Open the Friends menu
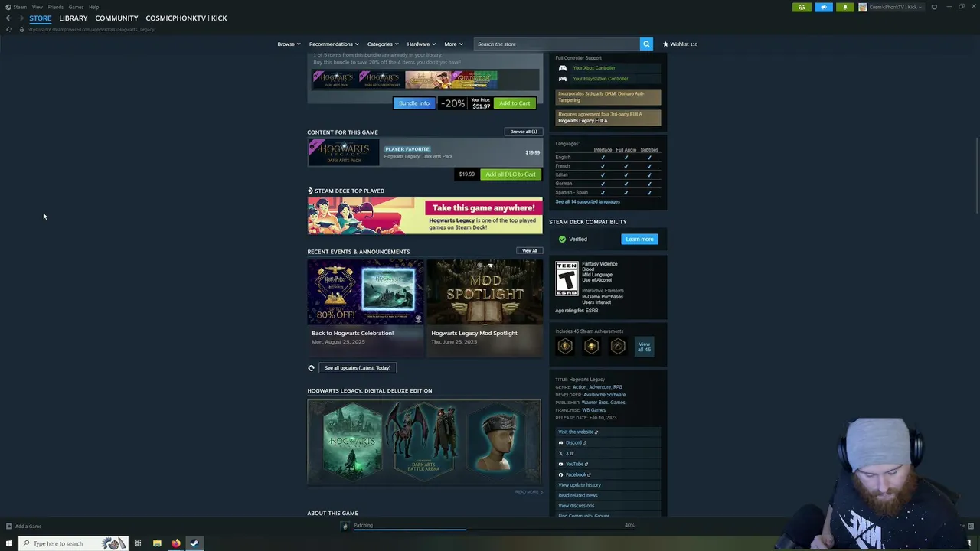The width and height of the screenshot is (980, 551). (56, 7)
